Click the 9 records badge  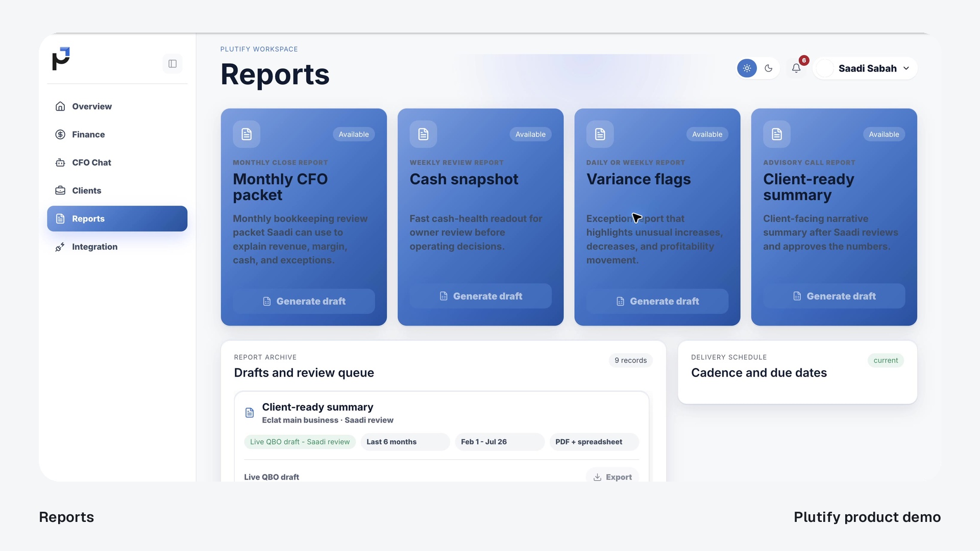point(630,360)
